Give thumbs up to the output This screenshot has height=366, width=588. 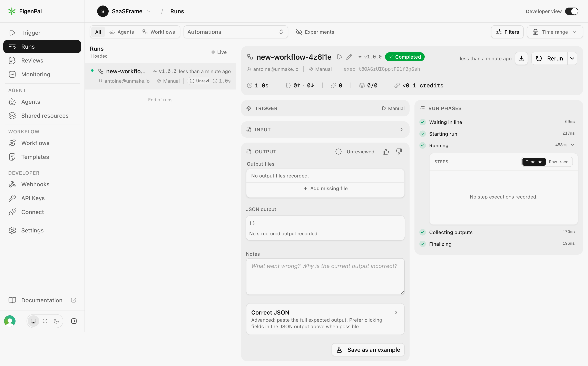[x=386, y=152]
